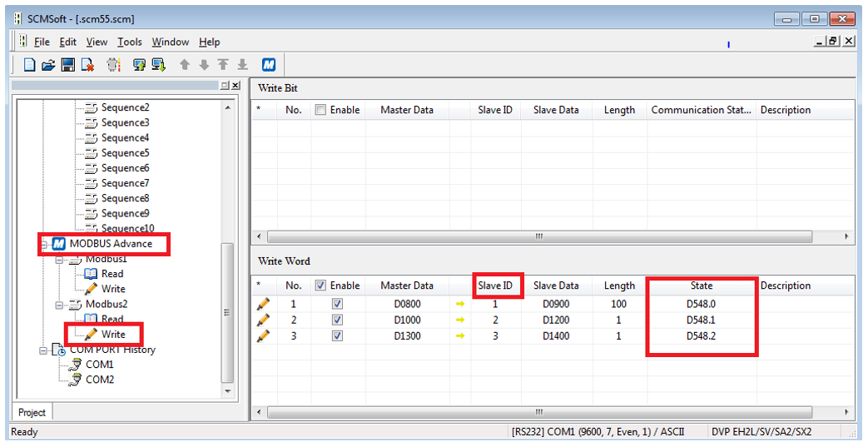This screenshot has width=868, height=442.
Task: Collapse the COM PORT History node
Action: point(44,350)
